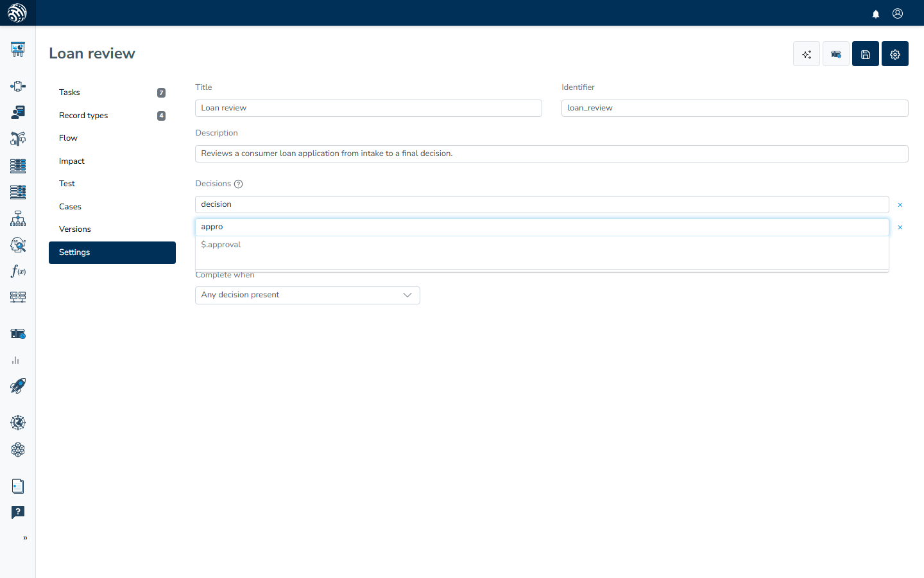This screenshot has width=924, height=578.
Task: Open the Complete when dropdown
Action: [307, 295]
